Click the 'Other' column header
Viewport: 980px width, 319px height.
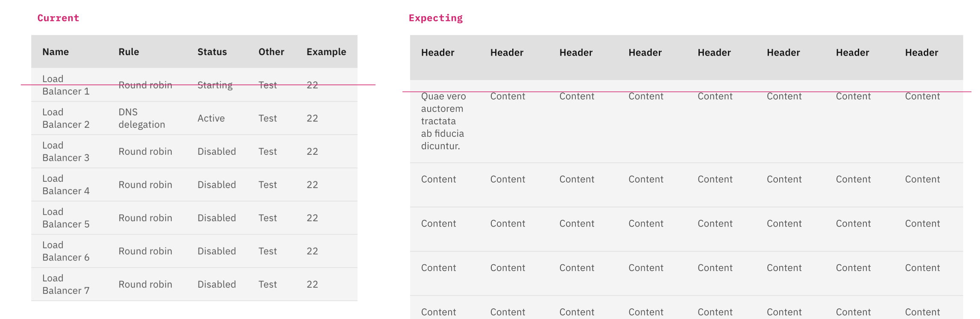271,52
